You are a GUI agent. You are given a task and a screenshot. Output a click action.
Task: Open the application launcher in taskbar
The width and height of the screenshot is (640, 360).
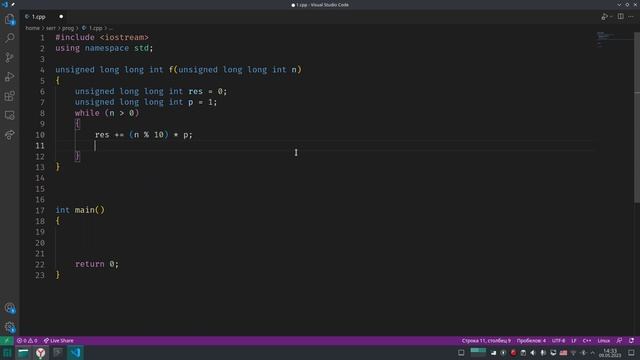point(7,353)
